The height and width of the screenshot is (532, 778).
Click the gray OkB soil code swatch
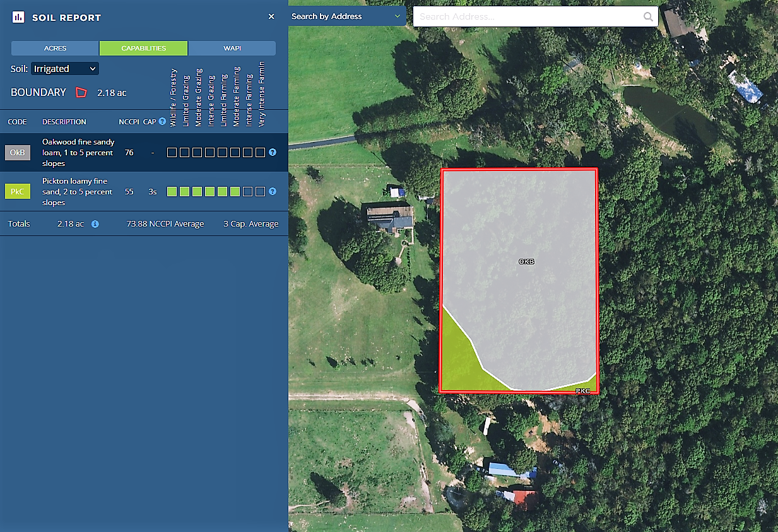17,153
